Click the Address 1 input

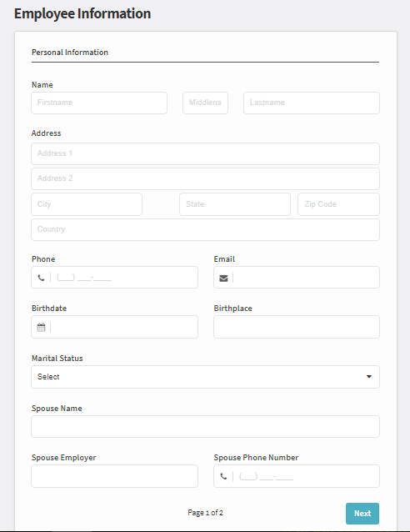(x=205, y=153)
